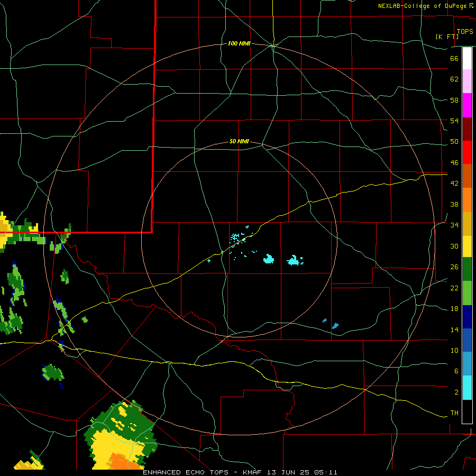Viewport: 476px width, 476px height.
Task: Click the legend value "50"
Action: [x=454, y=142]
